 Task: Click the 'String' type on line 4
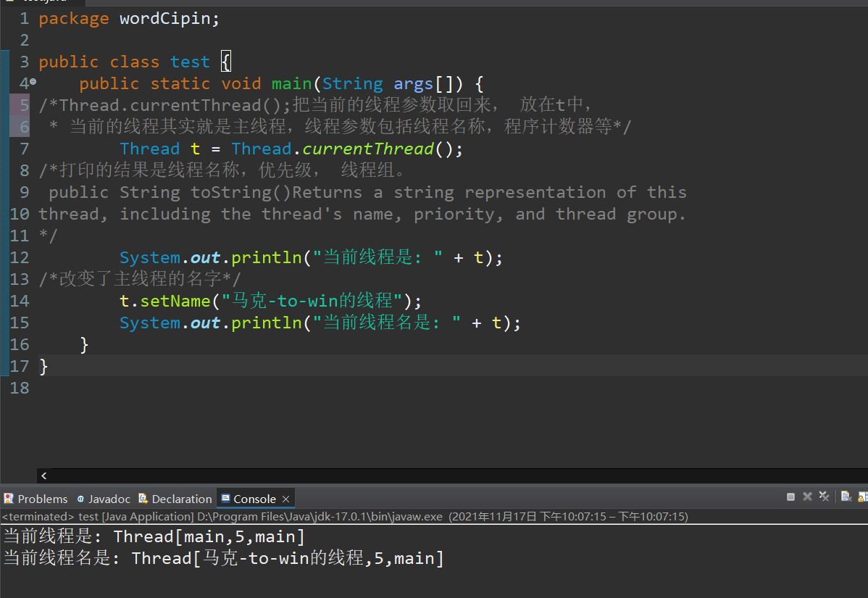coord(352,83)
